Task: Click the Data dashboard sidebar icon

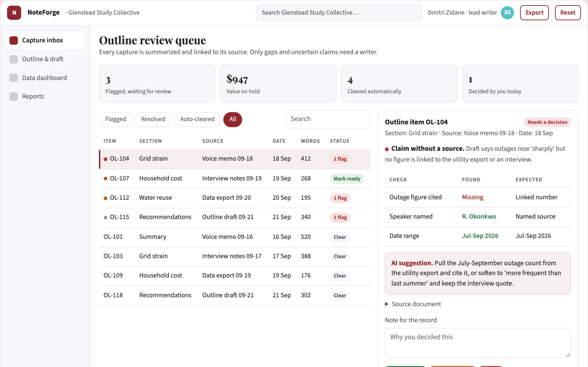Action: tap(14, 78)
